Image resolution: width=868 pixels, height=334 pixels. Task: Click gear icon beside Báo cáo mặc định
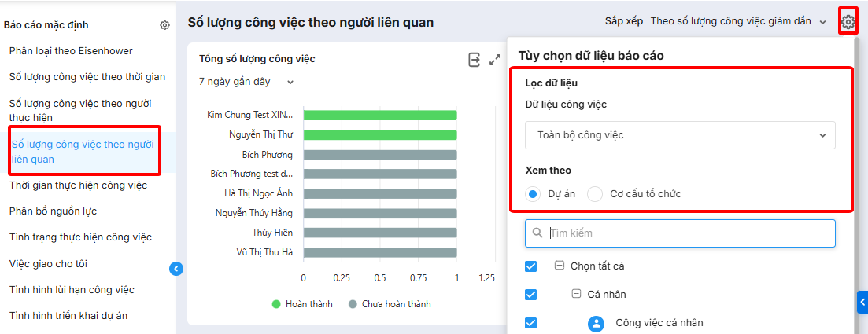click(164, 25)
